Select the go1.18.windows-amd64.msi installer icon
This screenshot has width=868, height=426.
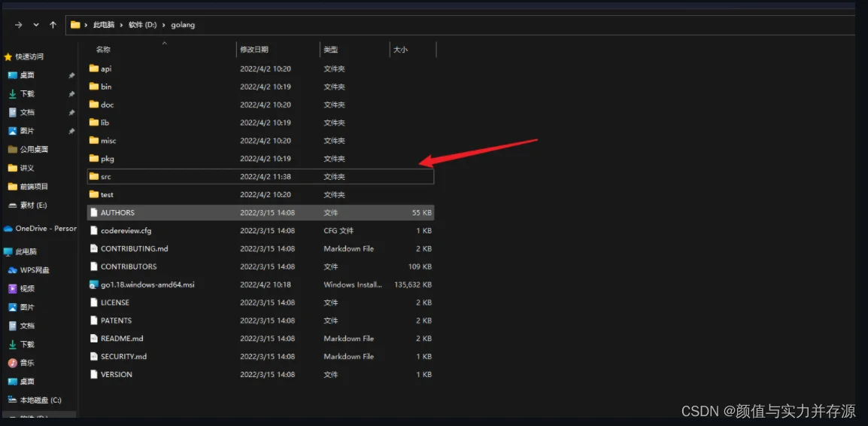93,285
